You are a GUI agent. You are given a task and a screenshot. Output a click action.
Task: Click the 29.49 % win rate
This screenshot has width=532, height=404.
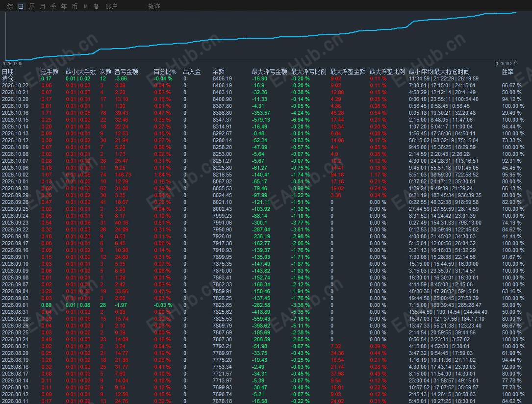coord(511,113)
